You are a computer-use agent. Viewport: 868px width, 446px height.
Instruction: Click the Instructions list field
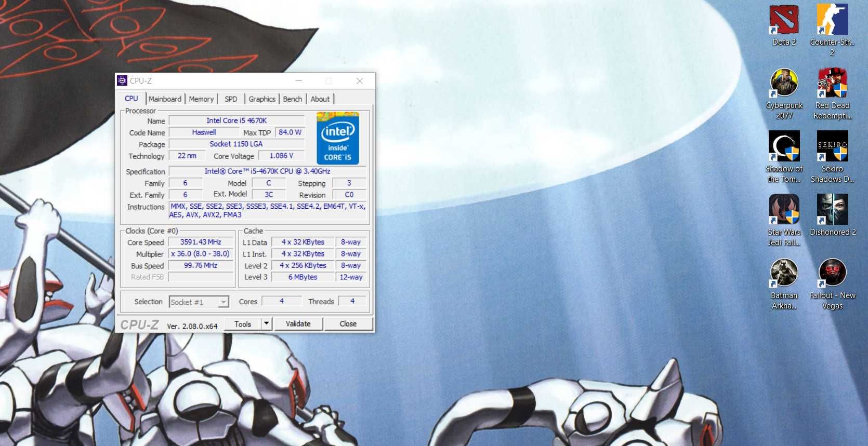coord(267,210)
